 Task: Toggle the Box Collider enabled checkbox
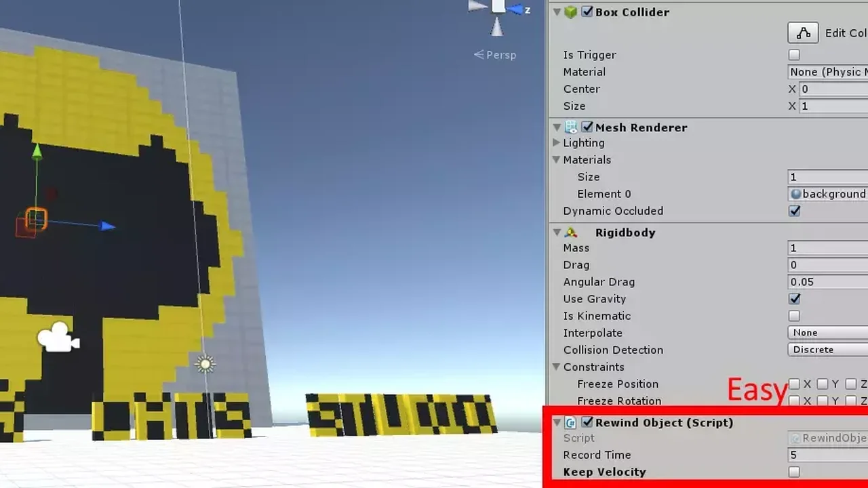(x=587, y=12)
